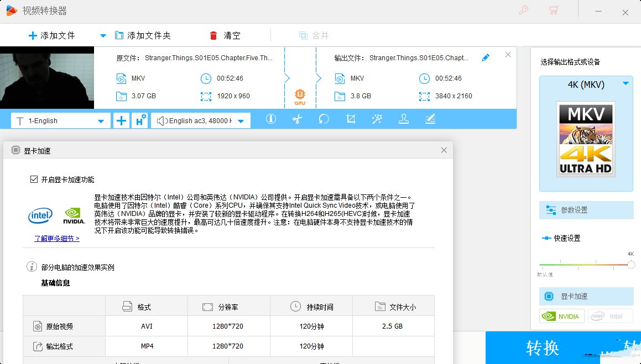641x364 pixels.
Task: Expand the 添加文件 dropdown arrow
Action: (102, 35)
